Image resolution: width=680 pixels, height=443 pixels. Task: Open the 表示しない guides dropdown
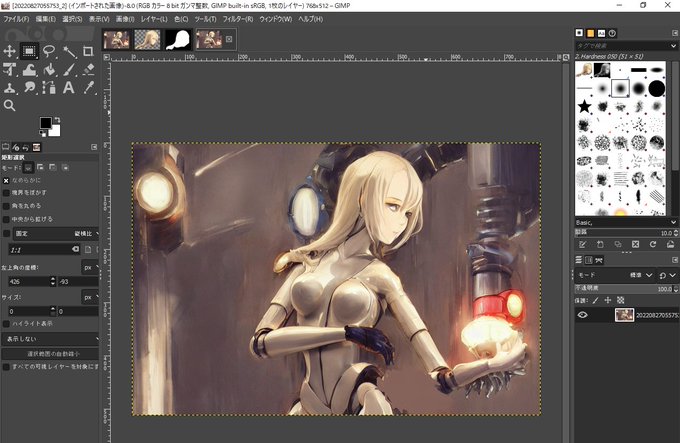[x=50, y=339]
